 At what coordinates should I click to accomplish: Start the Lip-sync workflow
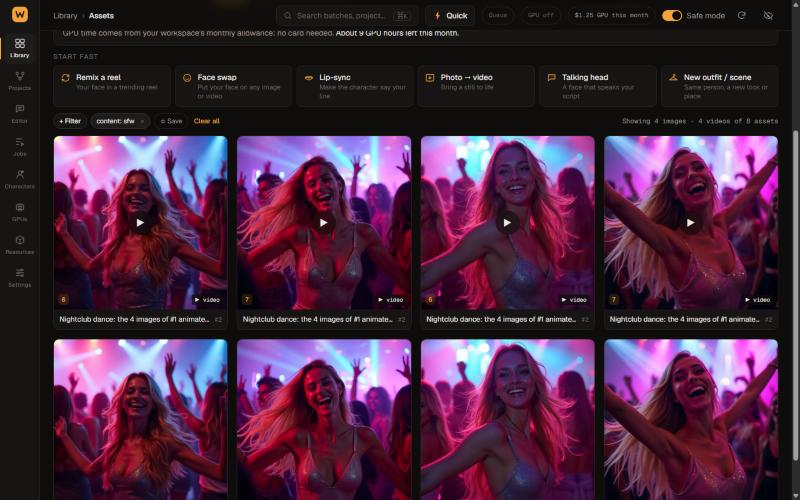tap(355, 86)
